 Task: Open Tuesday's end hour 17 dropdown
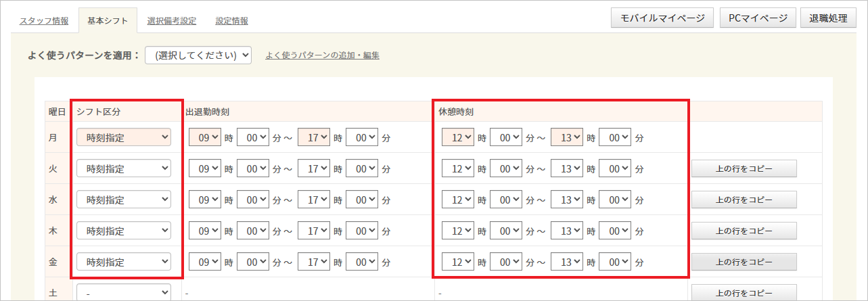point(313,168)
